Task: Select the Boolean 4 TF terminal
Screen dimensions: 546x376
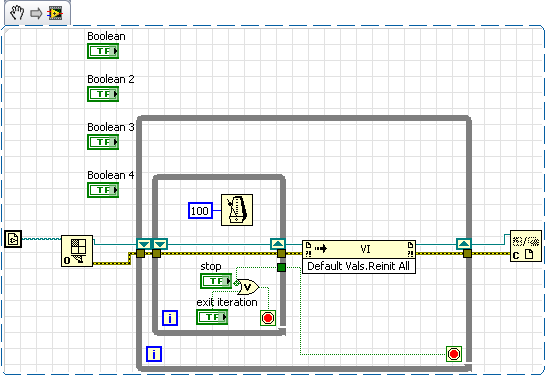Action: (x=103, y=190)
